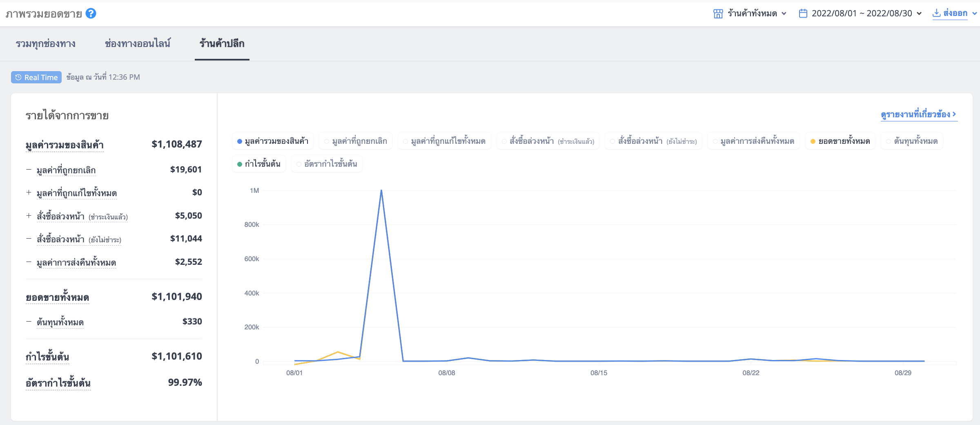Image resolution: width=980 pixels, height=425 pixels.
Task: Click the store icon beside ร้านค้าทั้งหมด
Action: coord(718,13)
